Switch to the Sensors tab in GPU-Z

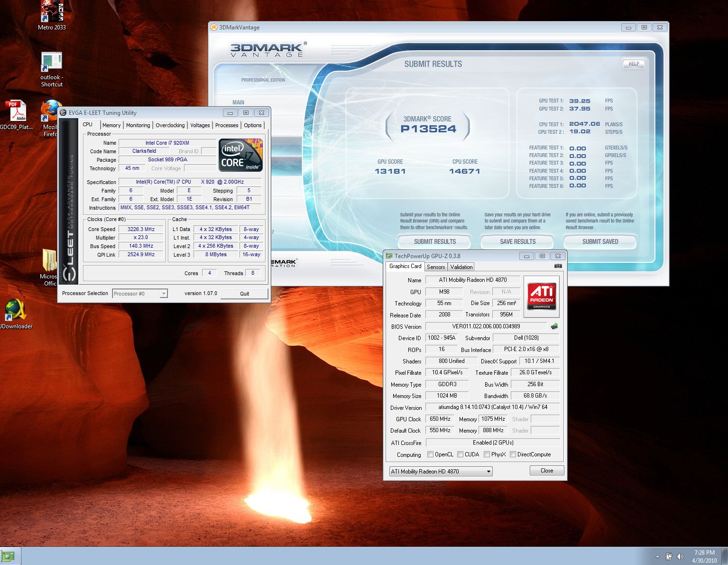436,267
